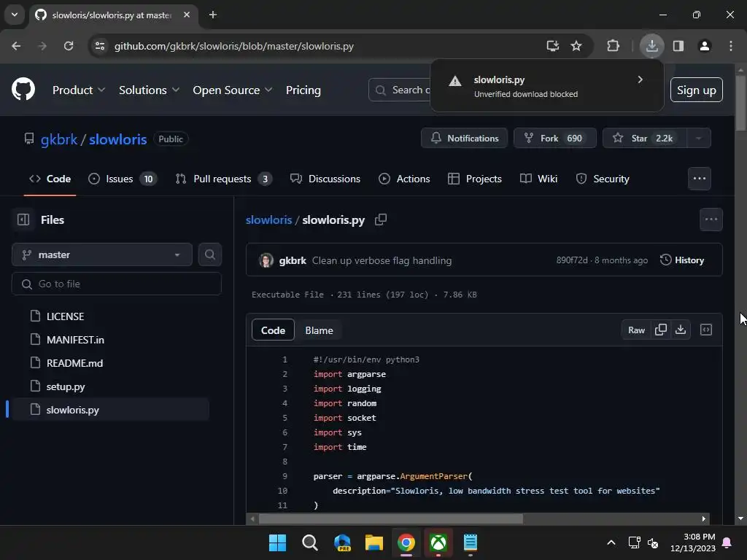Click the horizontal code scrollbar thumb
This screenshot has width=747, height=560.
(390, 518)
